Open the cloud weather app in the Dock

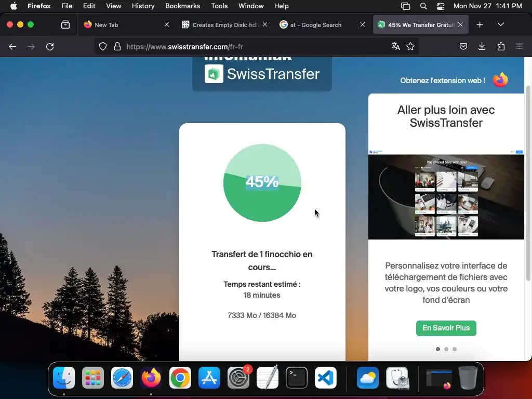pyautogui.click(x=368, y=378)
